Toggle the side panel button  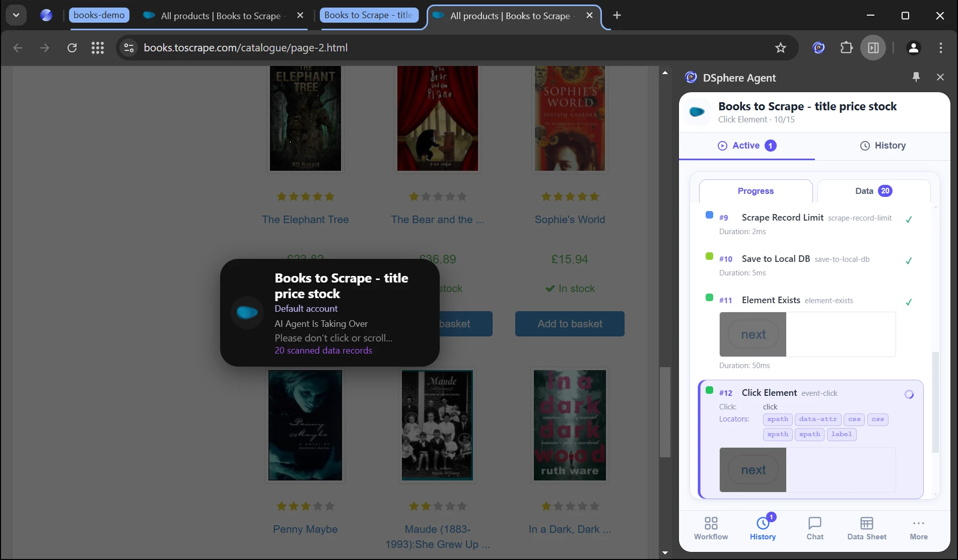(x=873, y=48)
